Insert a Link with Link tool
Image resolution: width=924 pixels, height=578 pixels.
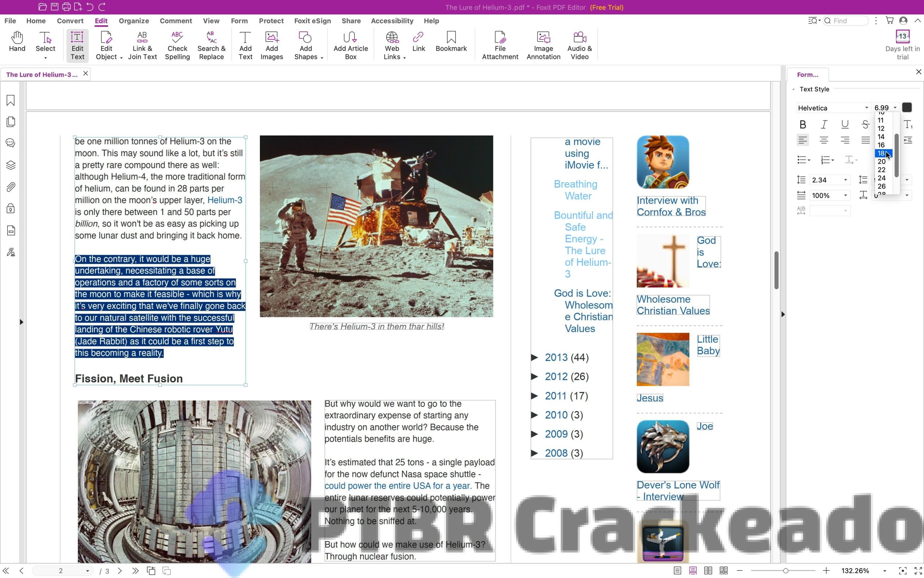click(418, 42)
